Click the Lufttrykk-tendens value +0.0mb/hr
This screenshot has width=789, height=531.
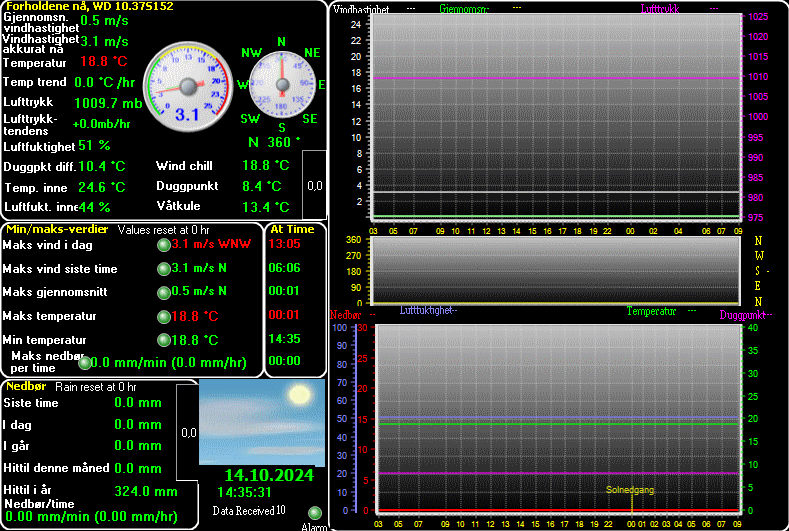pyautogui.click(x=101, y=124)
